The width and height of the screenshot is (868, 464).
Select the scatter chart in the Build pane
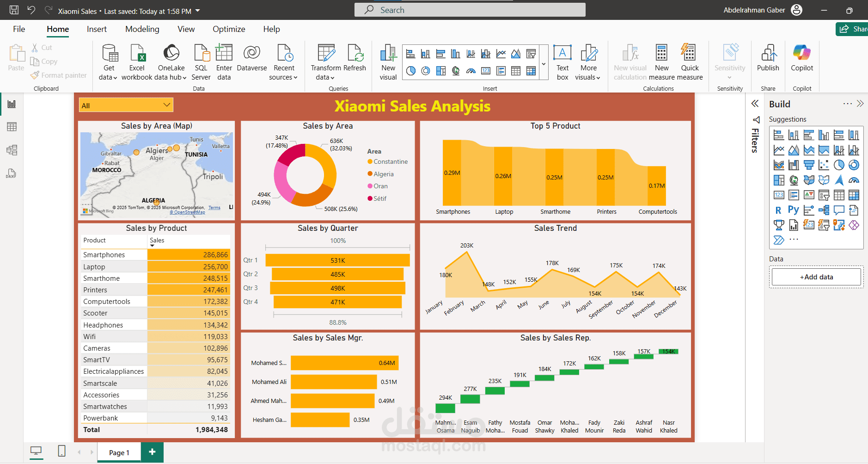(x=824, y=165)
